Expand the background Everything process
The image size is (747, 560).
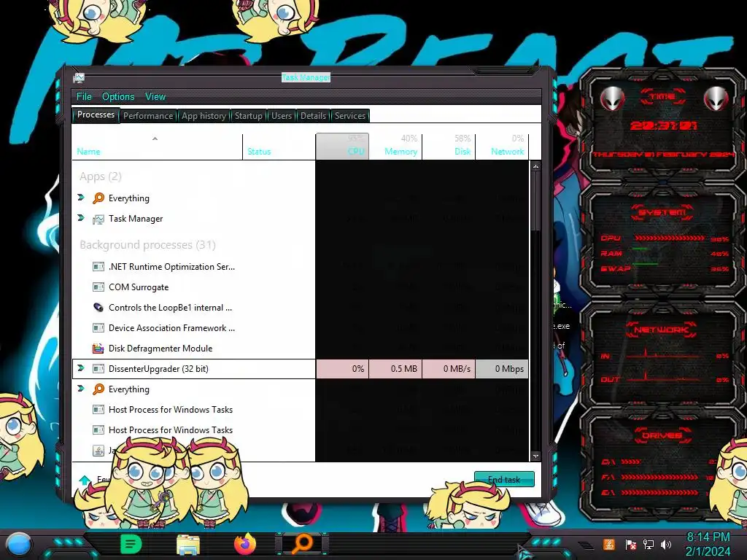click(x=81, y=388)
